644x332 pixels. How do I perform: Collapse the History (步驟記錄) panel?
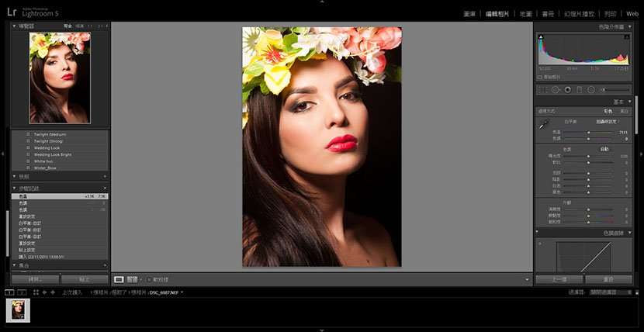[x=15, y=188]
